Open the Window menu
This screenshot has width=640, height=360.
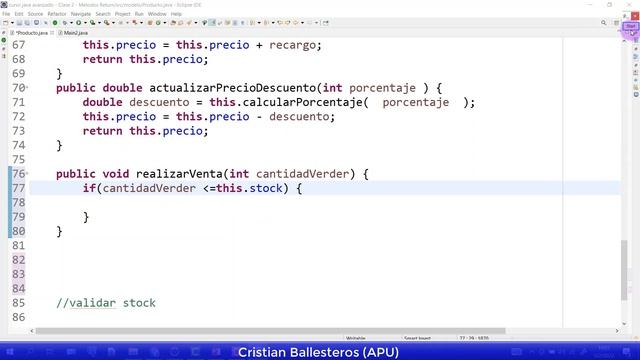click(157, 14)
